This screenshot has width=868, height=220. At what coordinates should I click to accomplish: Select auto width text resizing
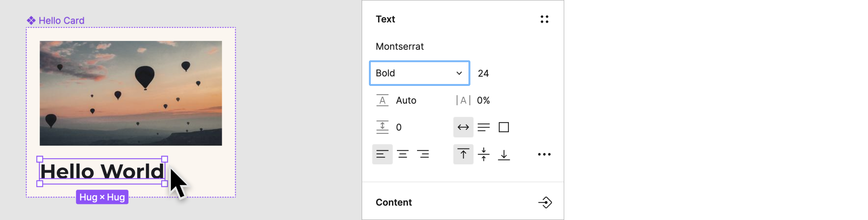point(463,127)
